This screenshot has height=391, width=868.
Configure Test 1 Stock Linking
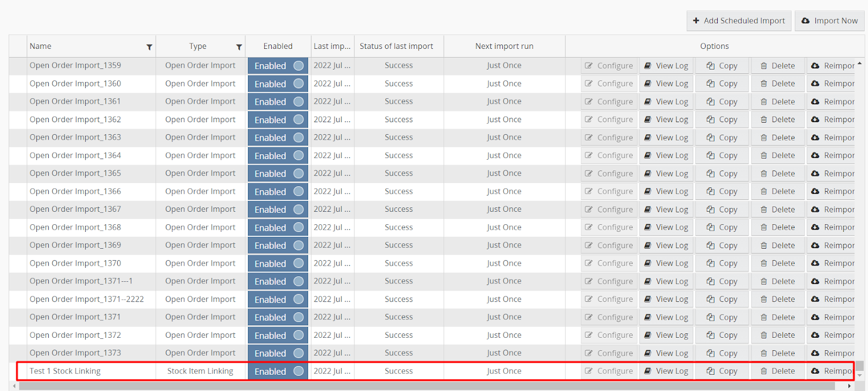point(609,371)
